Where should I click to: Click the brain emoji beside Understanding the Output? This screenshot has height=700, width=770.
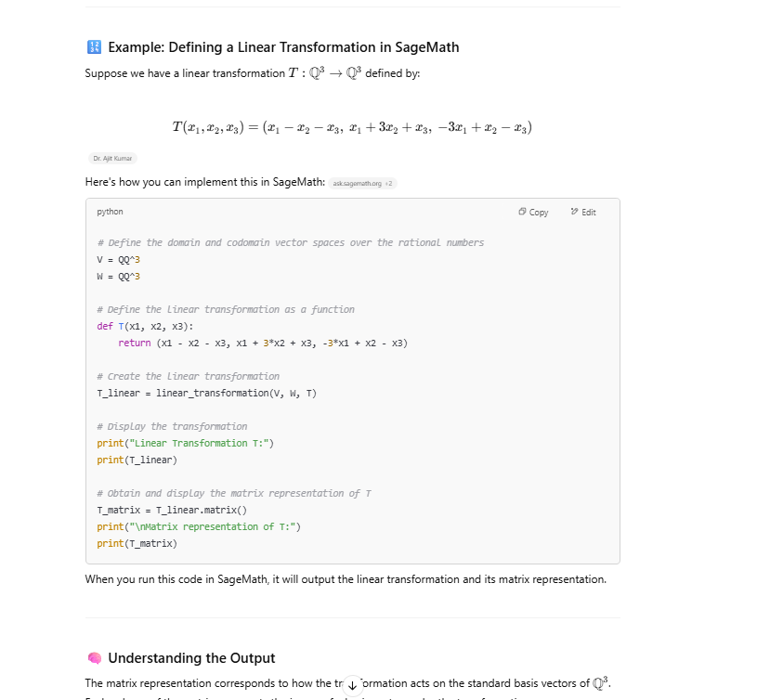pyautogui.click(x=94, y=658)
